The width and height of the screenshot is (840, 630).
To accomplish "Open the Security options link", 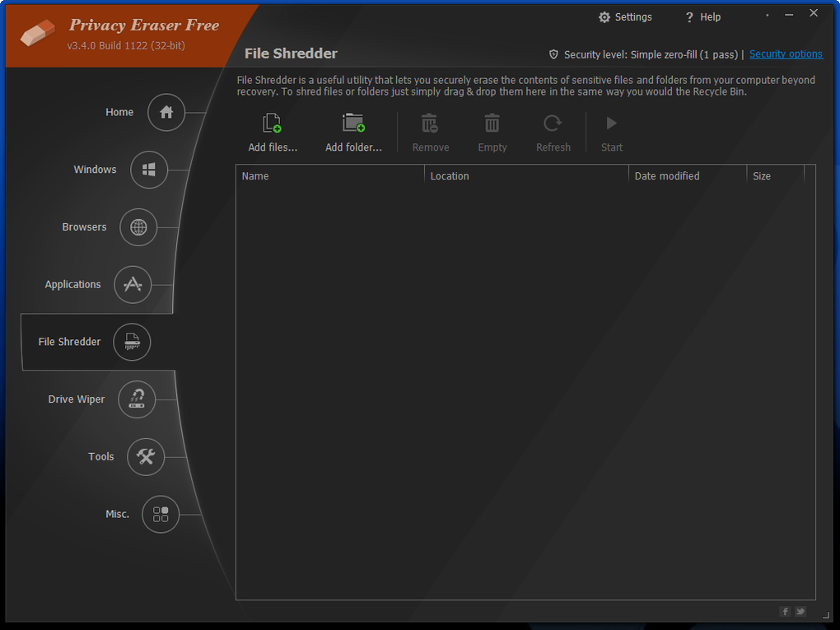I will coord(786,54).
